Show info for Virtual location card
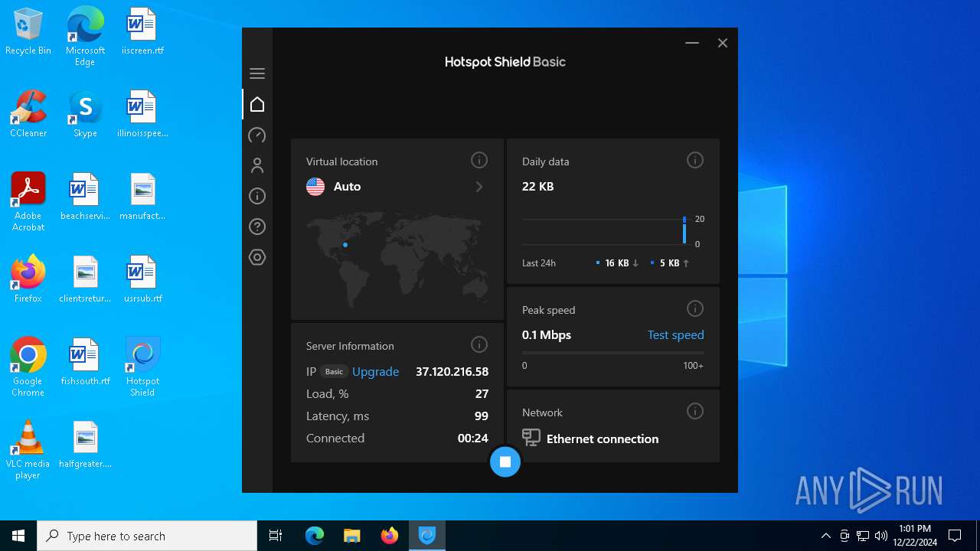 tap(479, 160)
